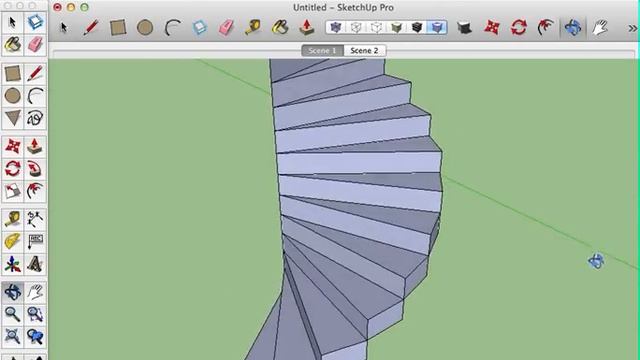
Task: Choose the Arc tool in left palette
Action: pos(35,96)
